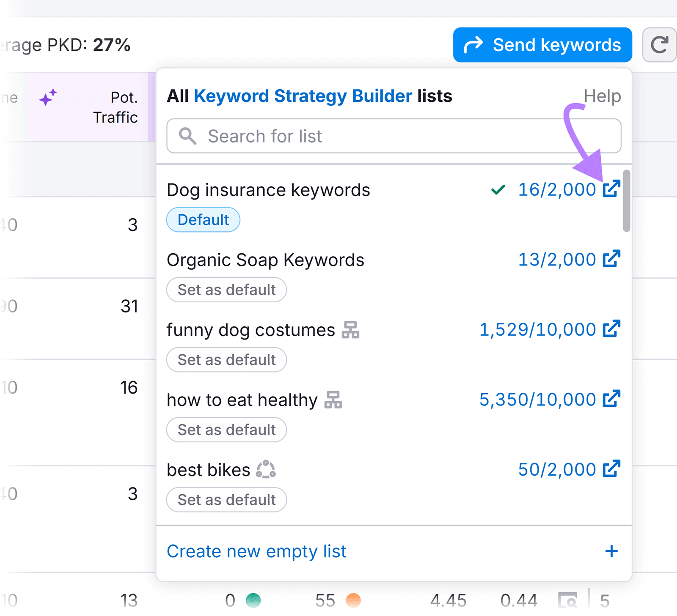Click the refresh icon beside Send keywords
The image size is (677, 616).
click(x=659, y=45)
